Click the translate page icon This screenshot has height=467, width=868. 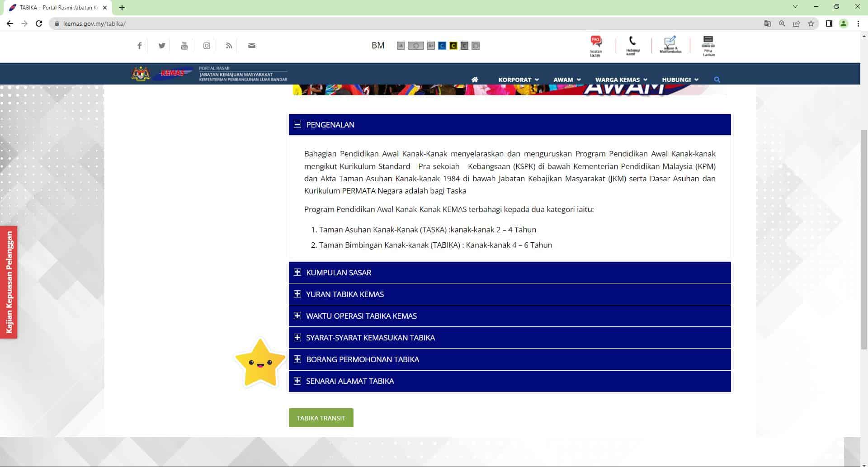pyautogui.click(x=767, y=24)
